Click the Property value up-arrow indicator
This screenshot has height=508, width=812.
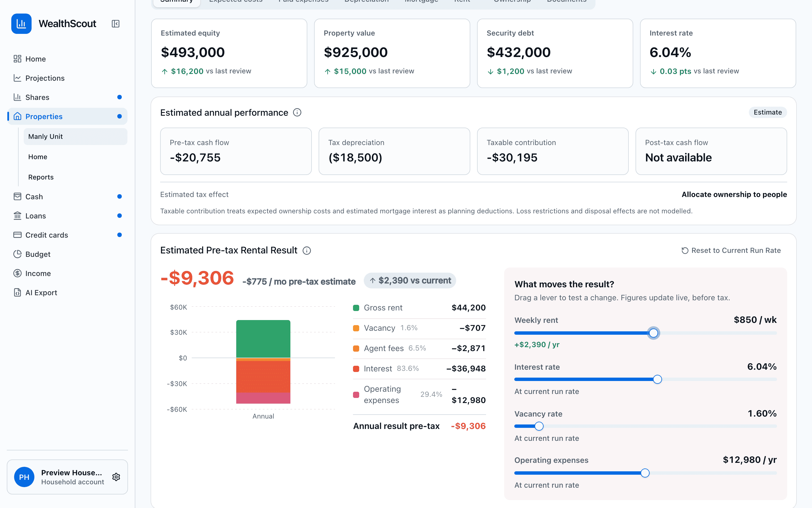(x=328, y=71)
